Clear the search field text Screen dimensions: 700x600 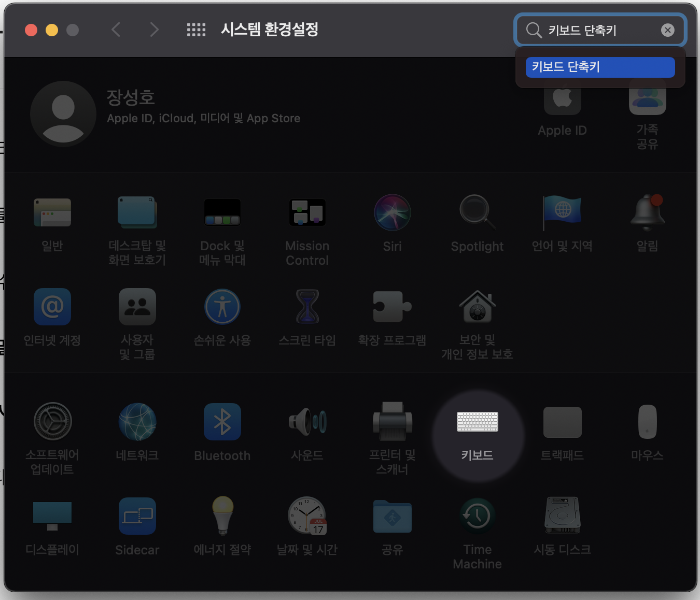click(x=668, y=30)
